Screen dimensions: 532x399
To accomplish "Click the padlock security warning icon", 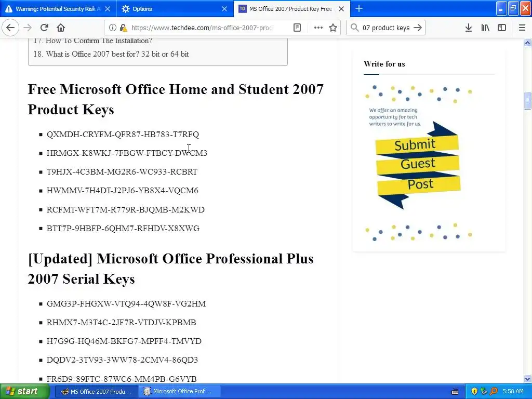I will 124,28.
